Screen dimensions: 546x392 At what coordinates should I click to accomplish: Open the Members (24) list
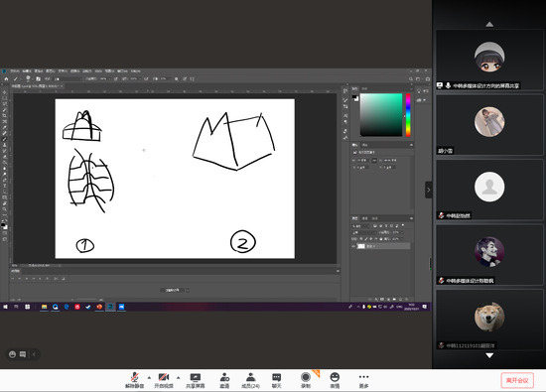[251, 380]
